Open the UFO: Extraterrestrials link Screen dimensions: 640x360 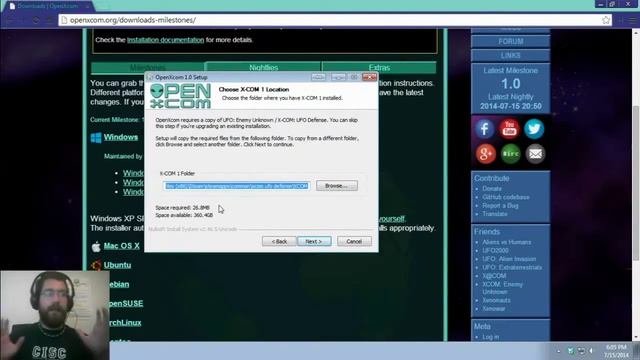(512, 268)
